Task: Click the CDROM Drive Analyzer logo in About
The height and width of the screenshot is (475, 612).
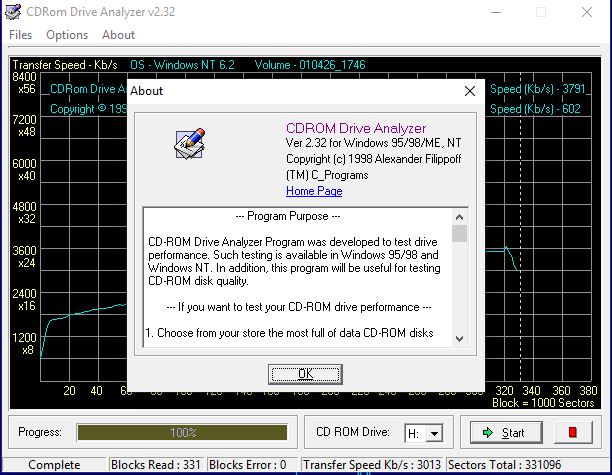Action: pyautogui.click(x=189, y=142)
